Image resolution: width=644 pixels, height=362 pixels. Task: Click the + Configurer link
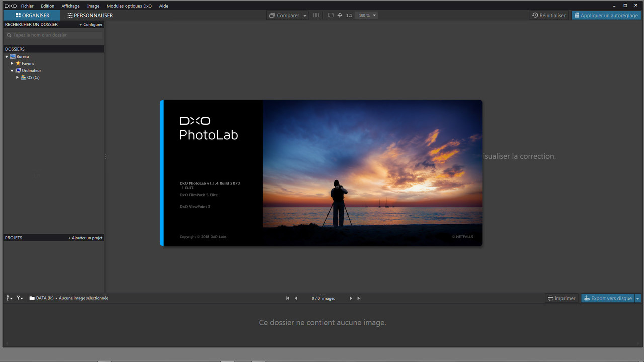pos(91,24)
